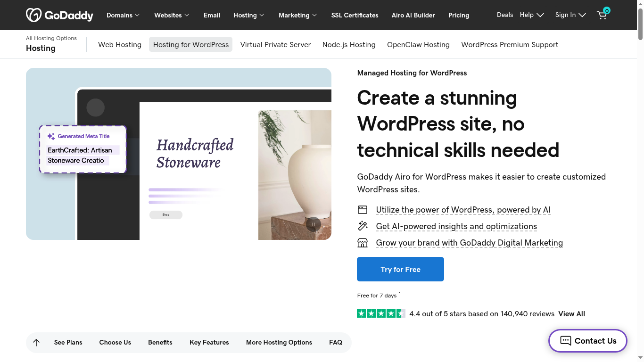Open SSL Certificates page

pyautogui.click(x=355, y=15)
